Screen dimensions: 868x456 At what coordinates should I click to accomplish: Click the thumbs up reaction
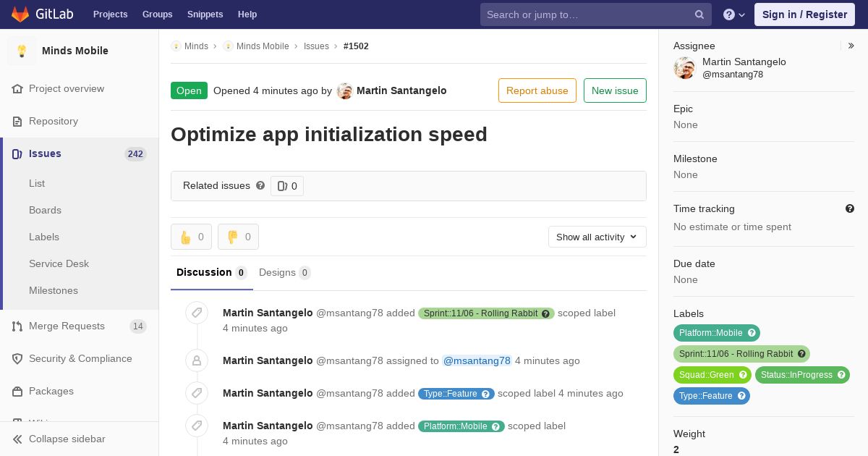point(191,237)
